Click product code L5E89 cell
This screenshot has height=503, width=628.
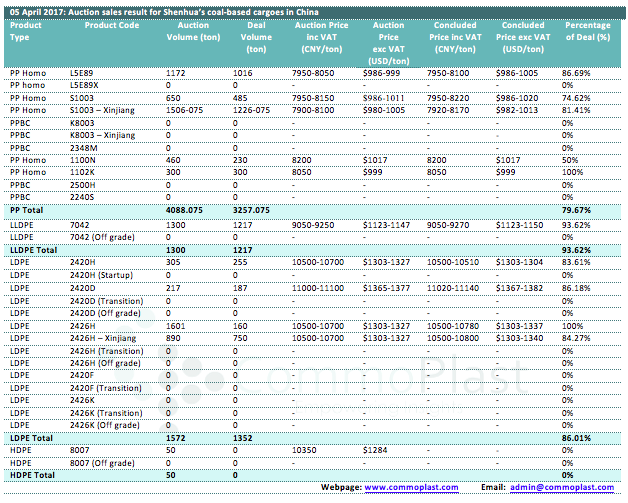tap(82, 74)
